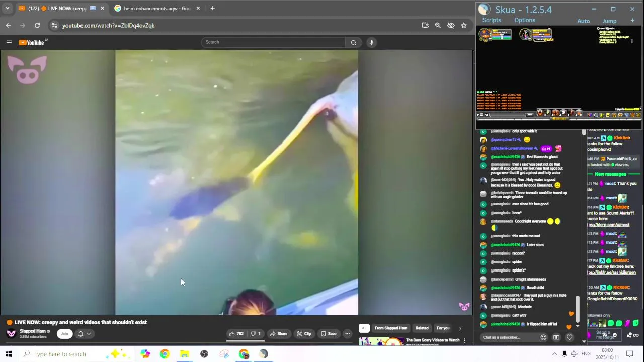Focus the YouTube search field
Image resolution: width=644 pixels, height=362 pixels.
pos(273,42)
